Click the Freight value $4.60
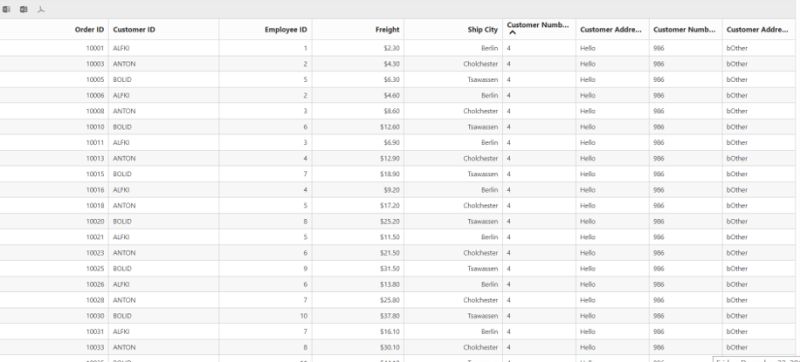The image size is (800, 362). 392,95
